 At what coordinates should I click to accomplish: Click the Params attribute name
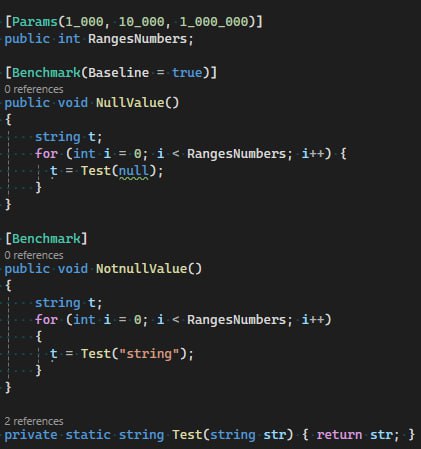[x=35, y=22]
